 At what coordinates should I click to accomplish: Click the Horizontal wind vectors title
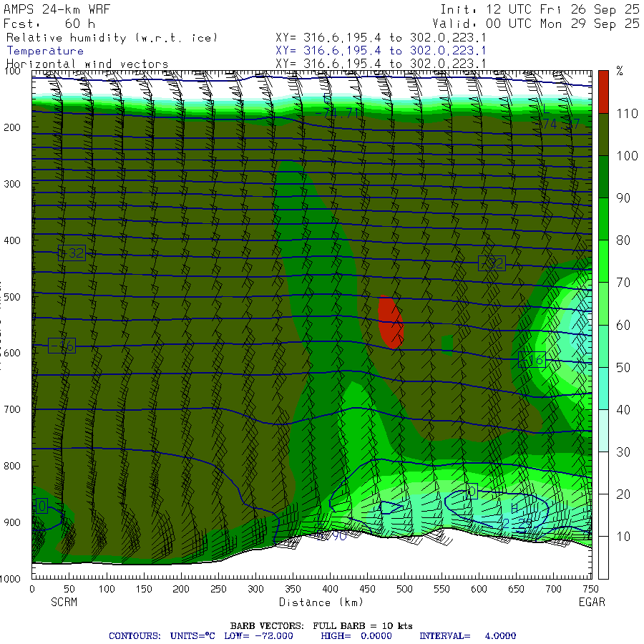pyautogui.click(x=87, y=64)
